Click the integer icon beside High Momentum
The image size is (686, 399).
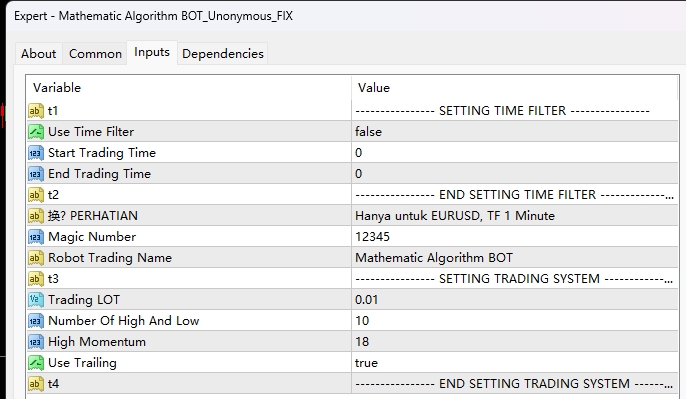coord(36,342)
